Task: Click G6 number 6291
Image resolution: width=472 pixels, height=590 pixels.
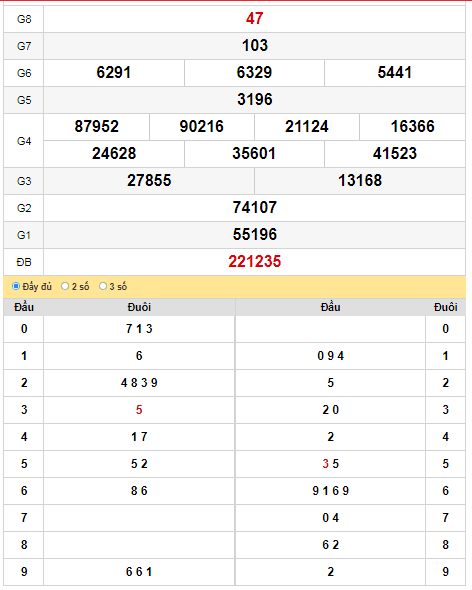Action: click(114, 73)
